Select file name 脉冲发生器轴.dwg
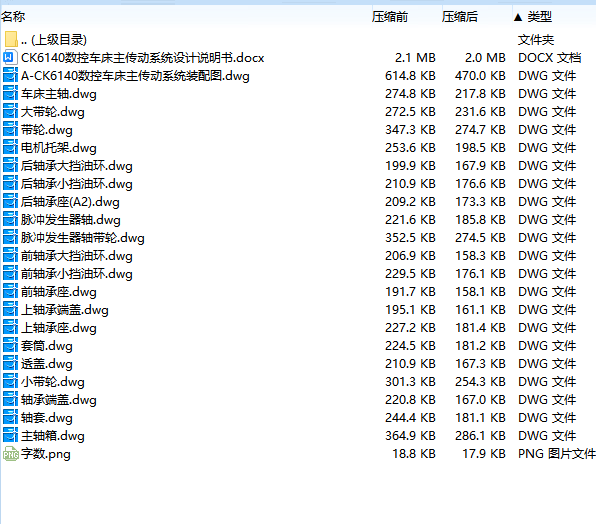The height and width of the screenshot is (524, 596). click(71, 220)
